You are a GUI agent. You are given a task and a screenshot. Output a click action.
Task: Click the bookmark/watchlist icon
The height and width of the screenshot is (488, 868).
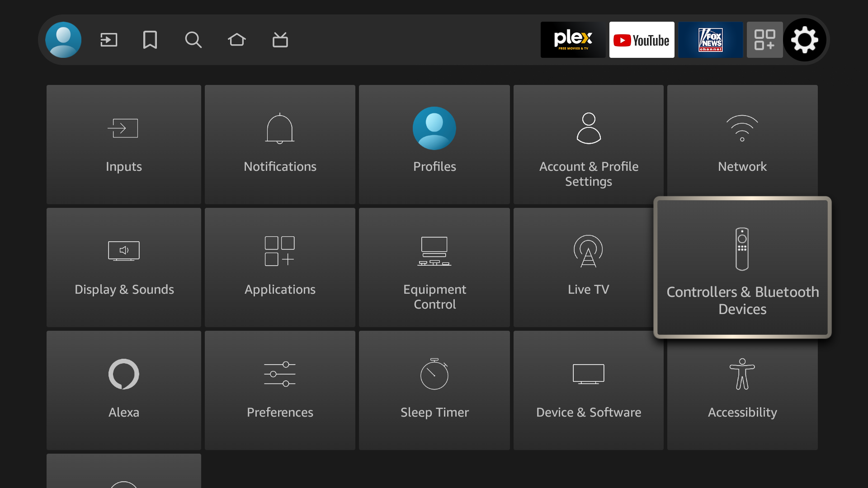tap(150, 40)
